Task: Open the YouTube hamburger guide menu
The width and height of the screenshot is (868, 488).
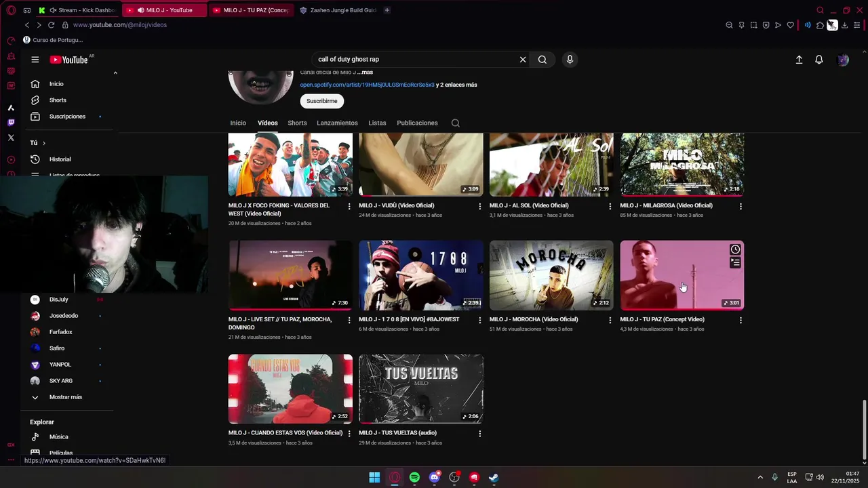Action: (x=35, y=60)
